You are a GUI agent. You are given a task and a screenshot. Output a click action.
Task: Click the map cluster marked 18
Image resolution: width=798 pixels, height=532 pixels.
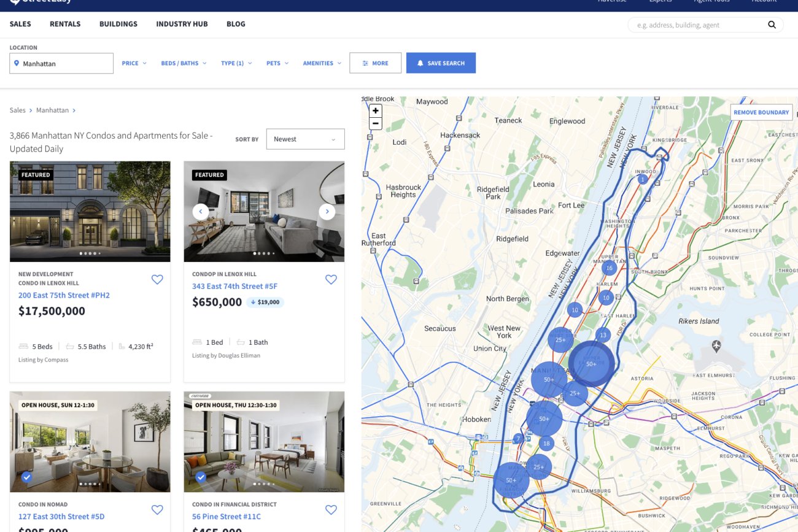pyautogui.click(x=546, y=443)
